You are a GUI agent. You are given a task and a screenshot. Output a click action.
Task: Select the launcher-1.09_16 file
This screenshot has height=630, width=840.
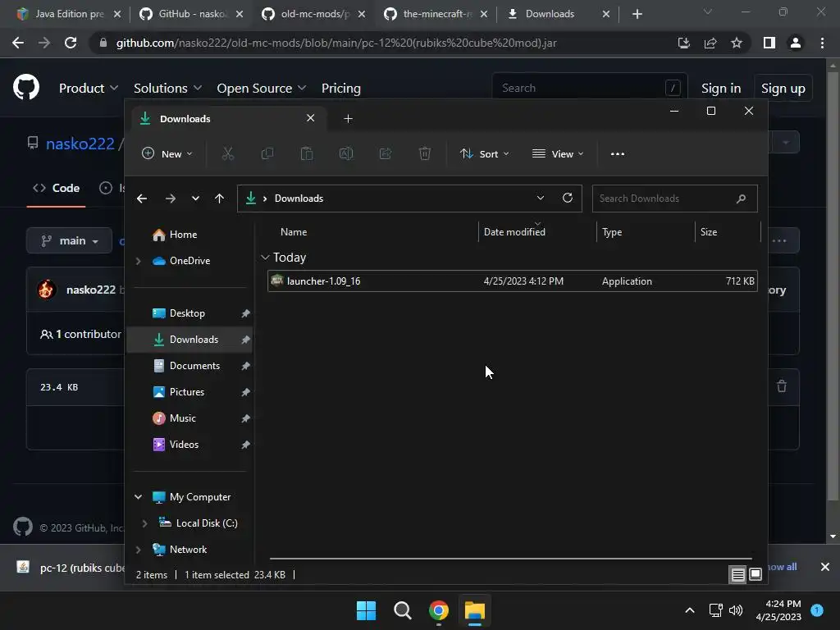(x=512, y=281)
